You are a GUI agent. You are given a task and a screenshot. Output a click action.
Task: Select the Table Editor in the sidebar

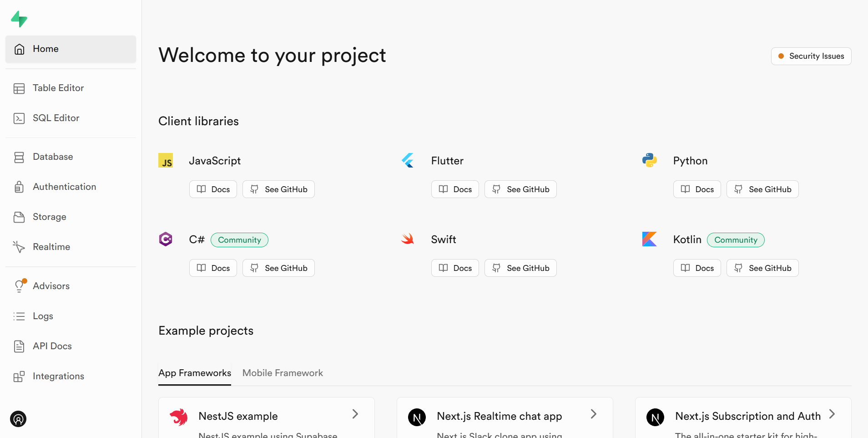[58, 88]
